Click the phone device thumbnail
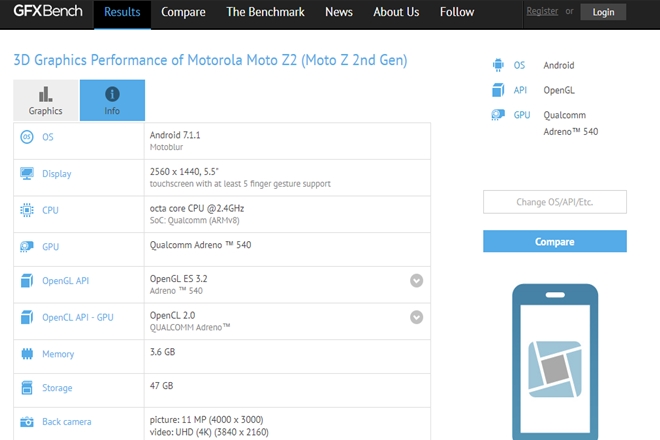Screen dimensions: 660x440 [x=555, y=362]
